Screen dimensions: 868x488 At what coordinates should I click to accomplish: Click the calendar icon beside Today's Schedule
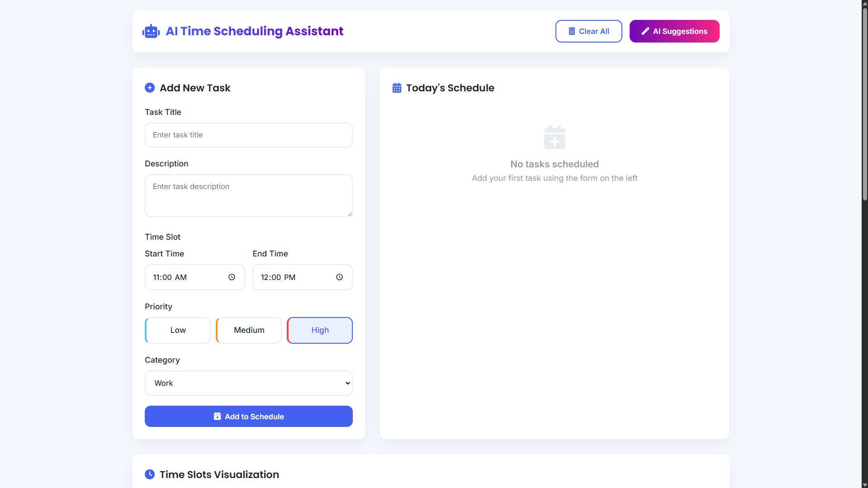tap(397, 88)
